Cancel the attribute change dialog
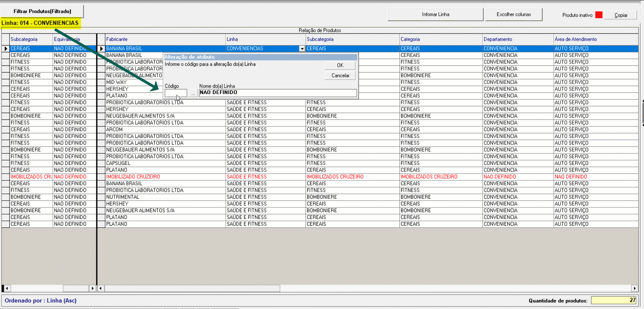 pyautogui.click(x=340, y=76)
